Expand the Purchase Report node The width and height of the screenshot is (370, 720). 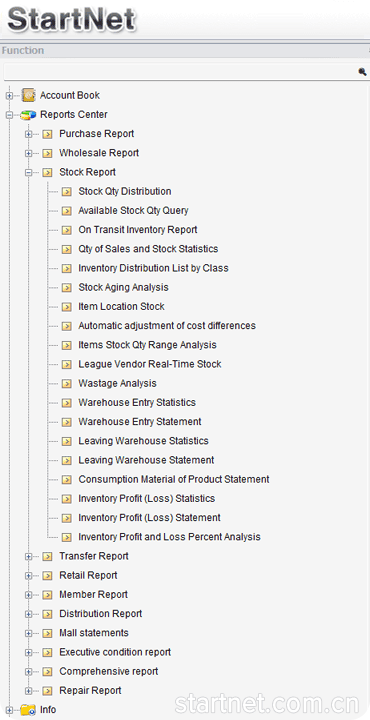point(28,134)
